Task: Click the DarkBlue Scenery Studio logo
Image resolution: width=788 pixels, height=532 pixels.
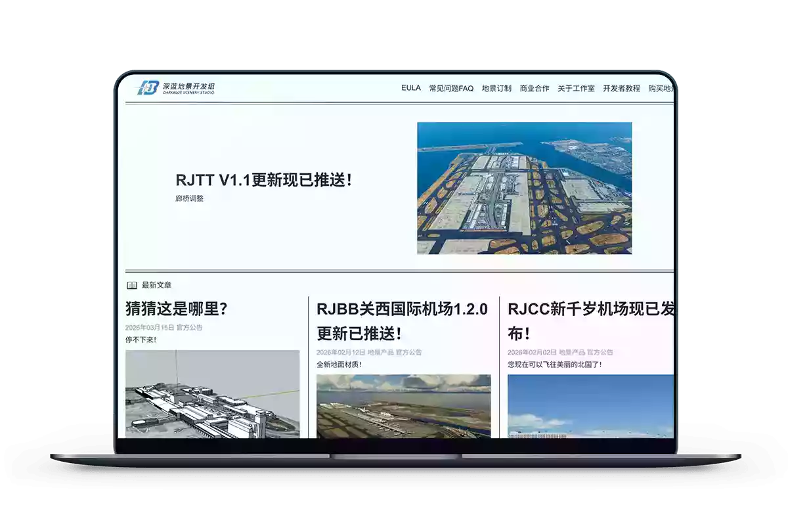Action: point(175,88)
